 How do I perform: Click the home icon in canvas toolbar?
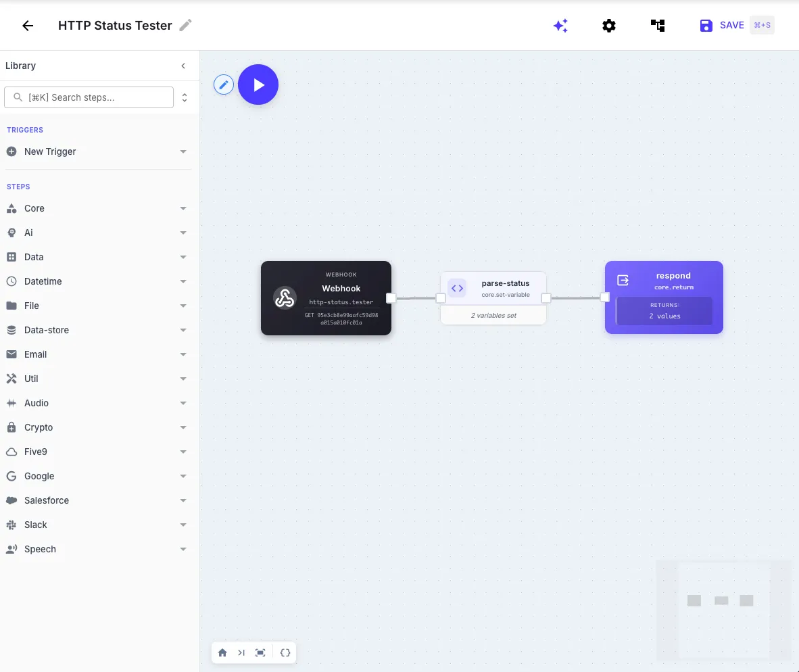pyautogui.click(x=222, y=652)
